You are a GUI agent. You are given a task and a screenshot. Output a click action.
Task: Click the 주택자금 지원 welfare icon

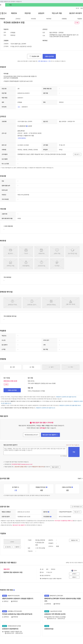tap(11, 264)
